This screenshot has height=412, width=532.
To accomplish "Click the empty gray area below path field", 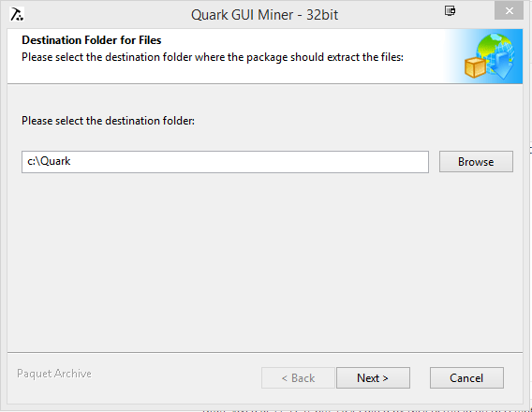I will (x=265, y=261).
